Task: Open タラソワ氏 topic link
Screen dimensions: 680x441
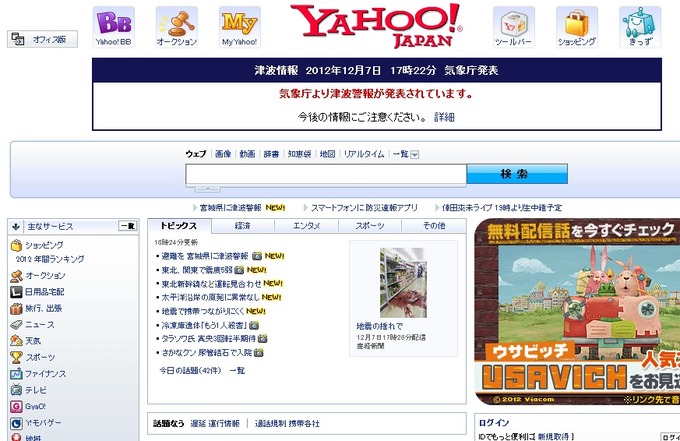Action: [209, 339]
